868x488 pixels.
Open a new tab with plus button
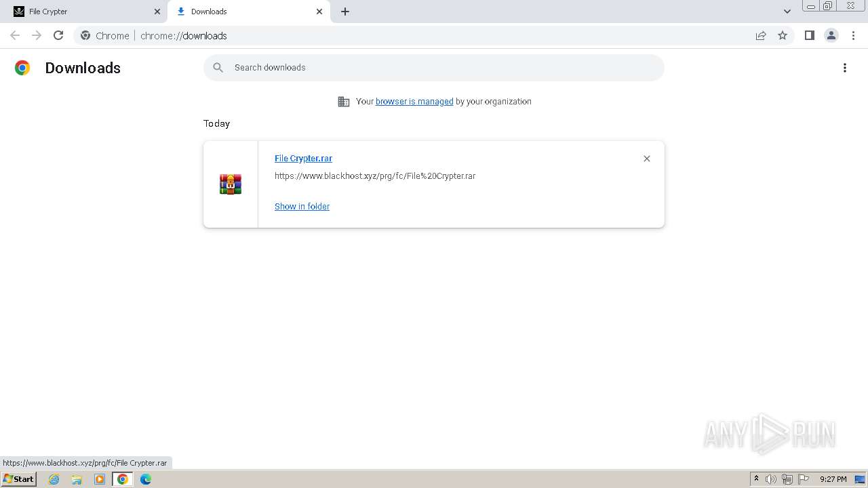tap(345, 12)
